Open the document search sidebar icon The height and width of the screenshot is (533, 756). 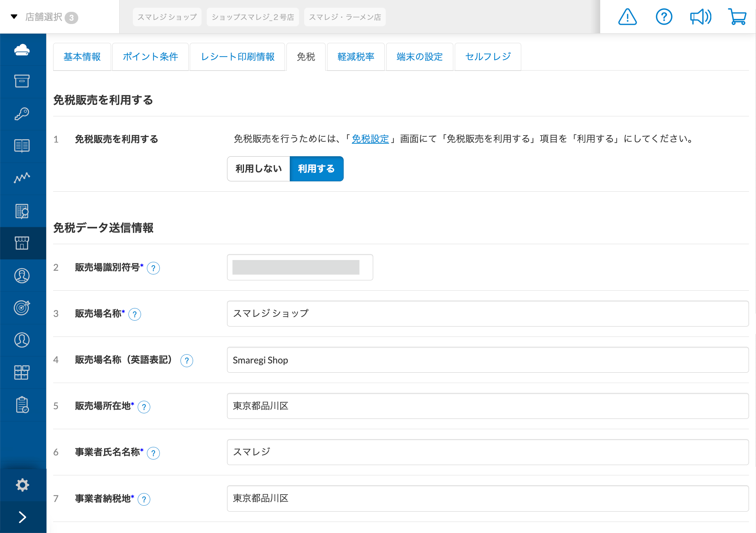[22, 211]
